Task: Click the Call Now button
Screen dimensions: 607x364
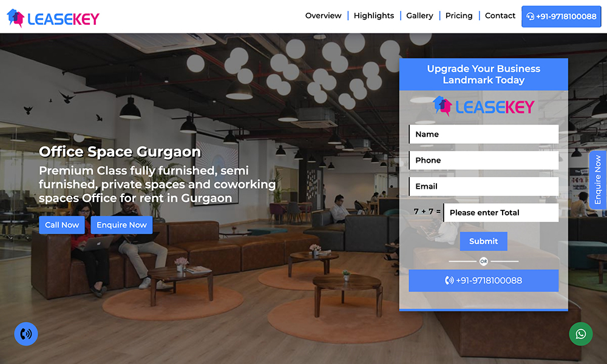Action: (x=62, y=224)
